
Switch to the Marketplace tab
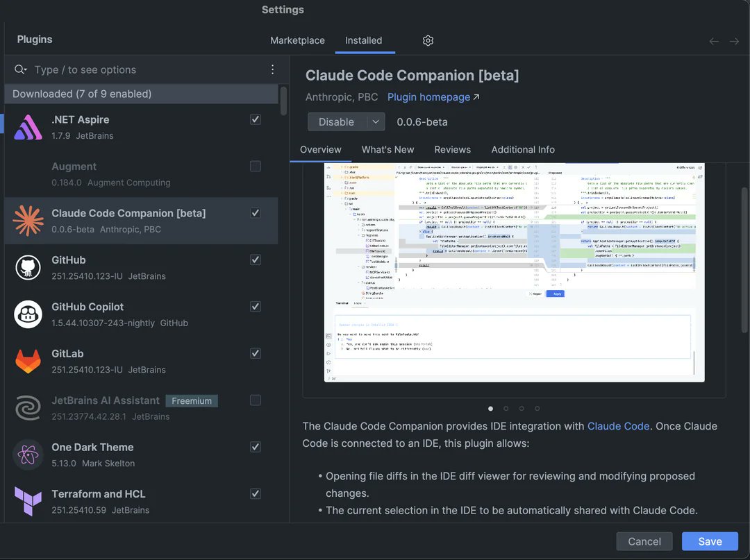pos(297,41)
